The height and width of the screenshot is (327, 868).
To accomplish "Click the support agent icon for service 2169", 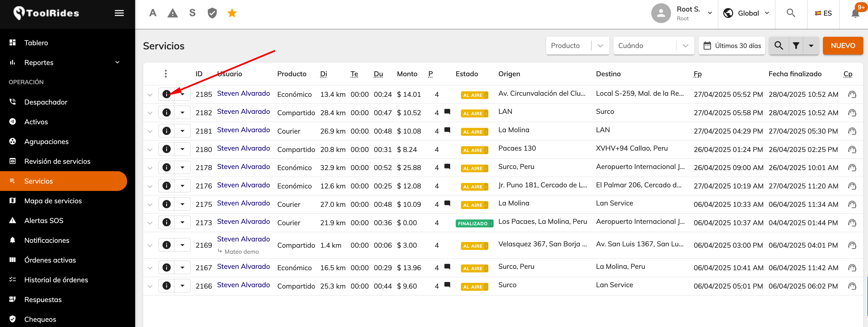I will 852,245.
